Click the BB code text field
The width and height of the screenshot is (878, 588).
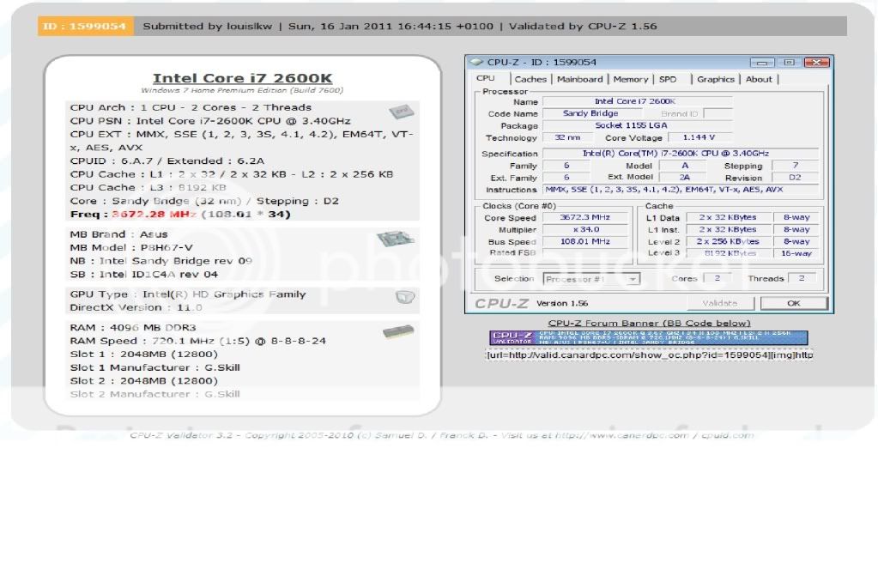[x=651, y=355]
